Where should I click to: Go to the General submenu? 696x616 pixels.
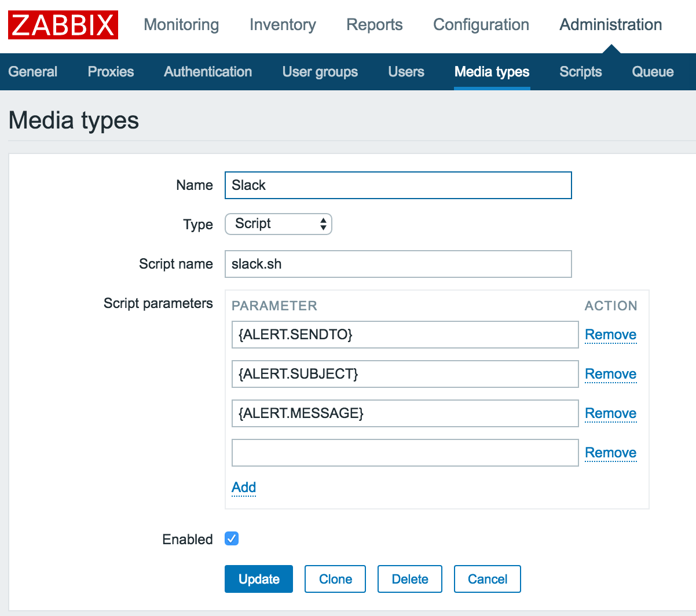pyautogui.click(x=33, y=72)
